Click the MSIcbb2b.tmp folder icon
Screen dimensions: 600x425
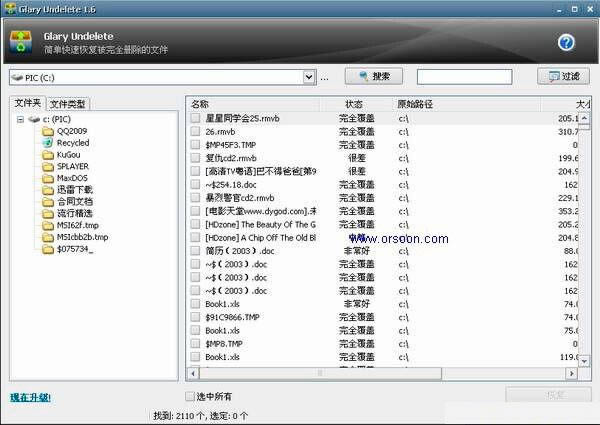pyautogui.click(x=48, y=237)
